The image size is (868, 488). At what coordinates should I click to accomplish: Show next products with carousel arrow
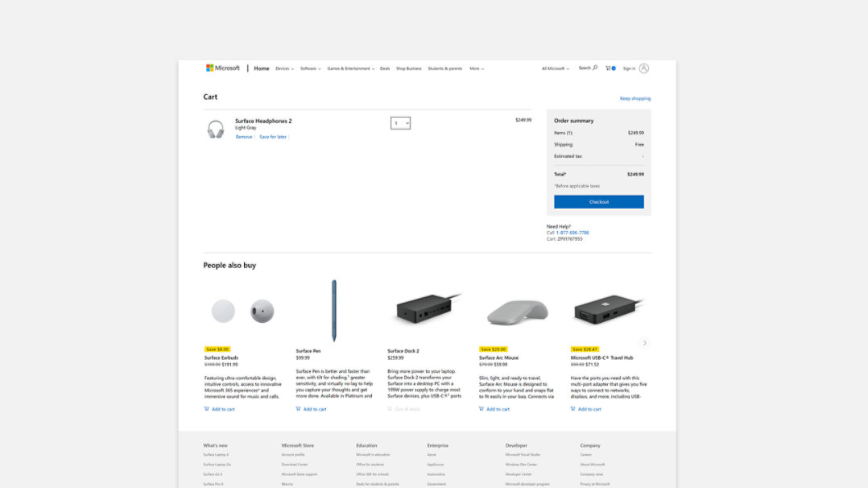(x=644, y=343)
